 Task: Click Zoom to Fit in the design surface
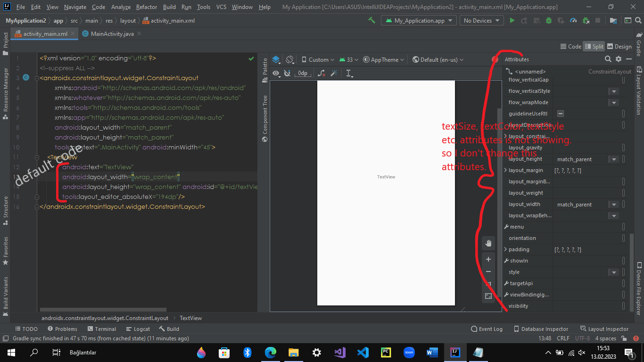tap(488, 296)
